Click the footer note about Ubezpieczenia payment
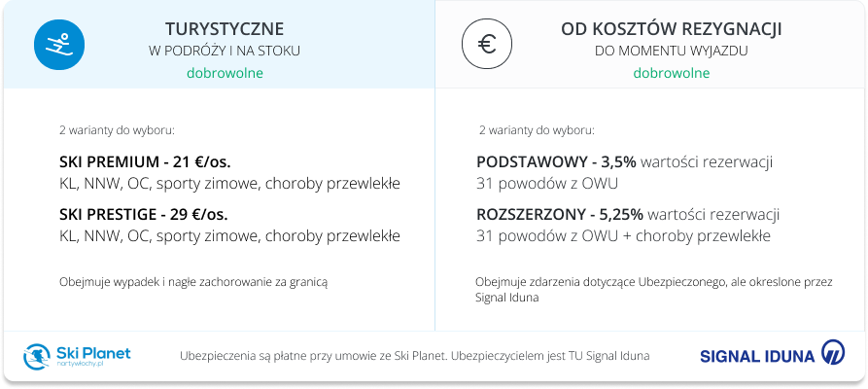868x389 pixels. (x=415, y=356)
